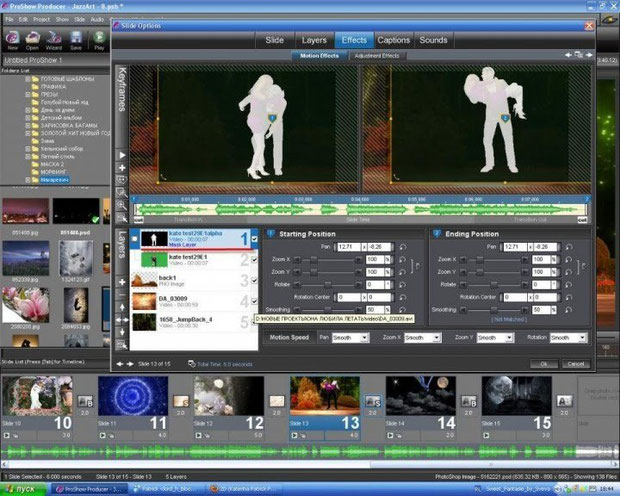This screenshot has height=496, width=620.
Task: Toggle visibility checkbox for back1 layer
Action: [x=254, y=280]
